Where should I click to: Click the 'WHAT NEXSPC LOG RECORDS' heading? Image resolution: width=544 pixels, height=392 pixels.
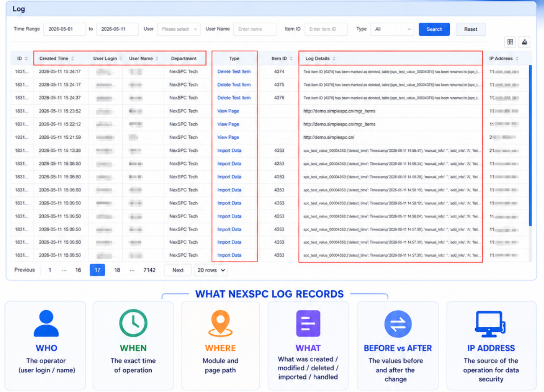[x=270, y=294]
